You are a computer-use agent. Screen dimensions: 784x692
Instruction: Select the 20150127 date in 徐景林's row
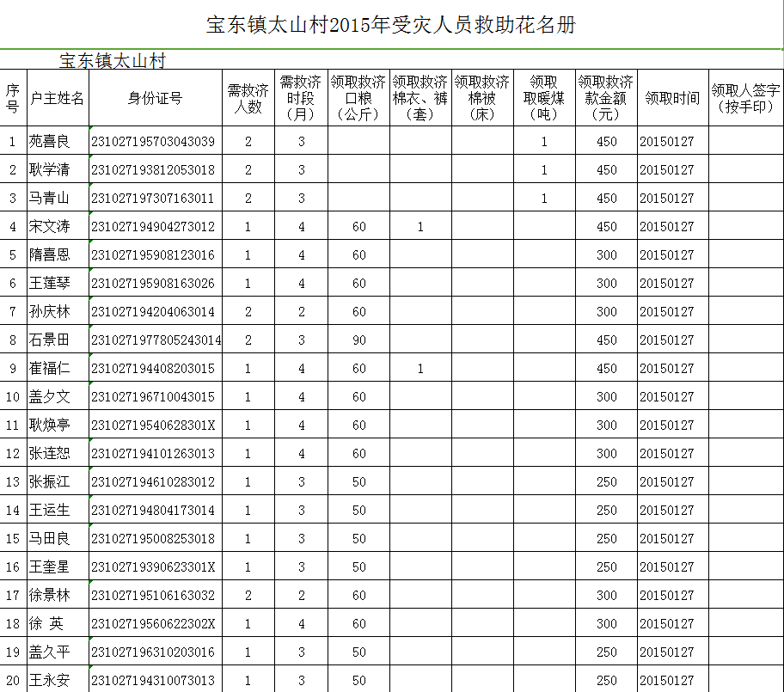[667, 596]
